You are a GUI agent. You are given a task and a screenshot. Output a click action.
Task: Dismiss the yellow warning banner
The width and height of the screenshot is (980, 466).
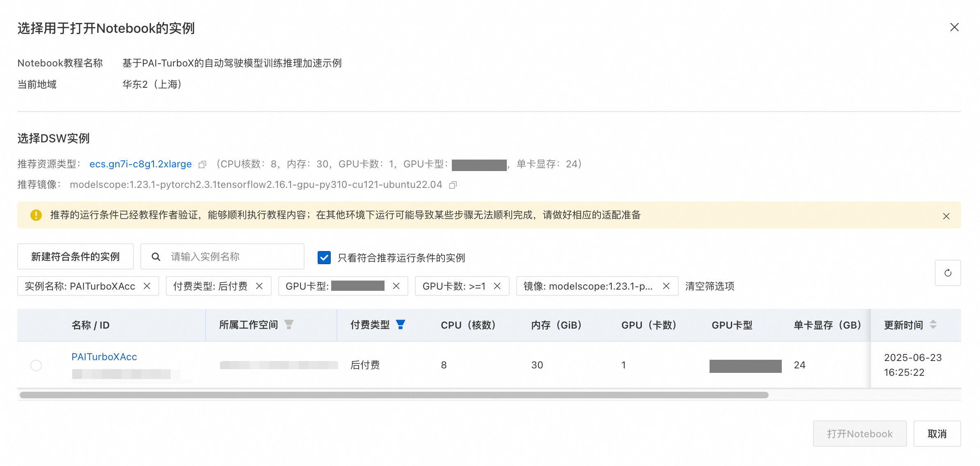click(946, 216)
